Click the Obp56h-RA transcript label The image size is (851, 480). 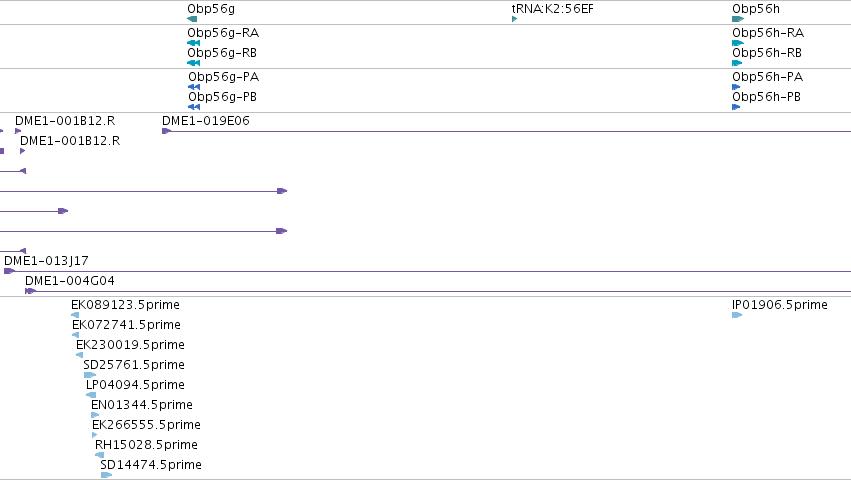[768, 33]
